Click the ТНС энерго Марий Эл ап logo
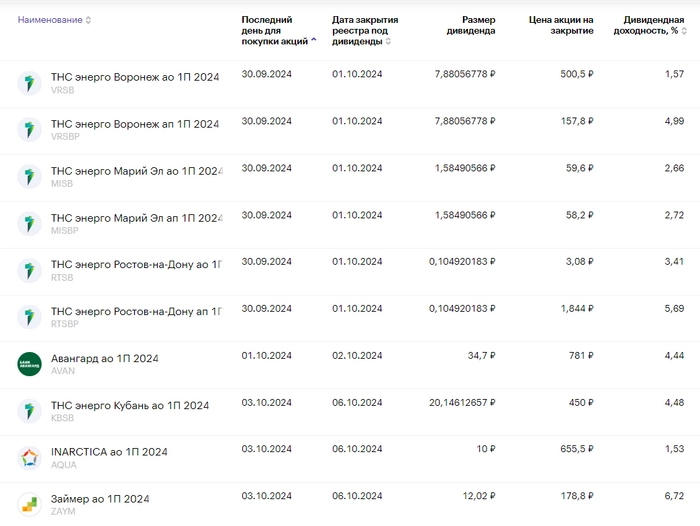 (x=29, y=224)
